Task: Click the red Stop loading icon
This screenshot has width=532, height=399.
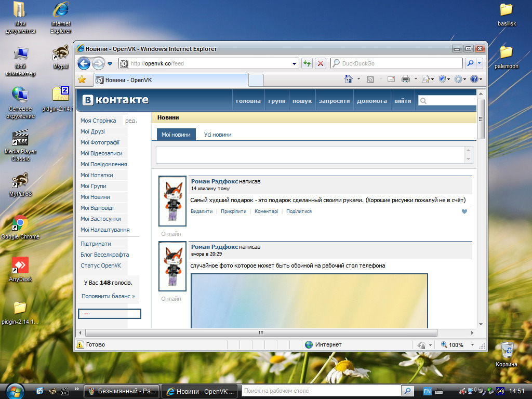Action: click(x=320, y=63)
